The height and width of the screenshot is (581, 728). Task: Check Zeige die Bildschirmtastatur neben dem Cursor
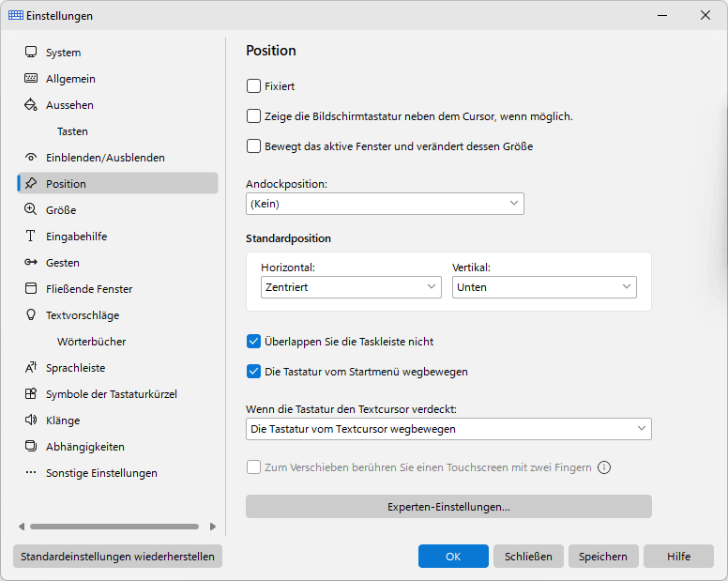(253, 116)
